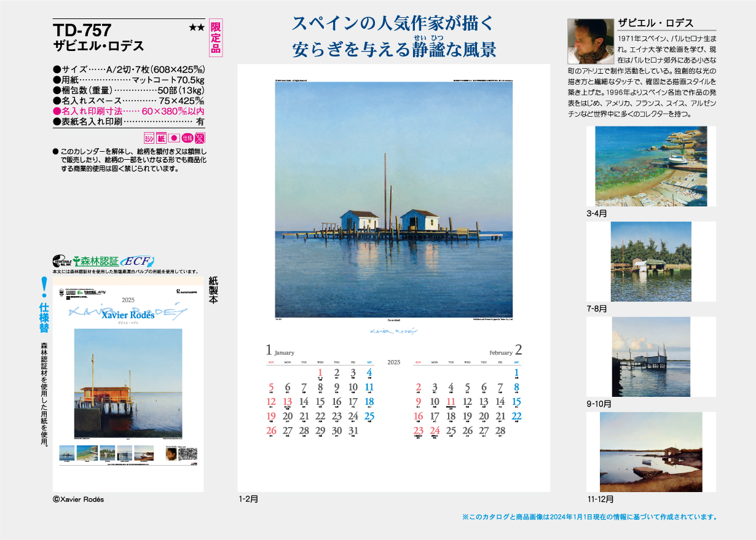Click the headline 安らぎを与える静謐な風景
756x540 pixels.
394,48
